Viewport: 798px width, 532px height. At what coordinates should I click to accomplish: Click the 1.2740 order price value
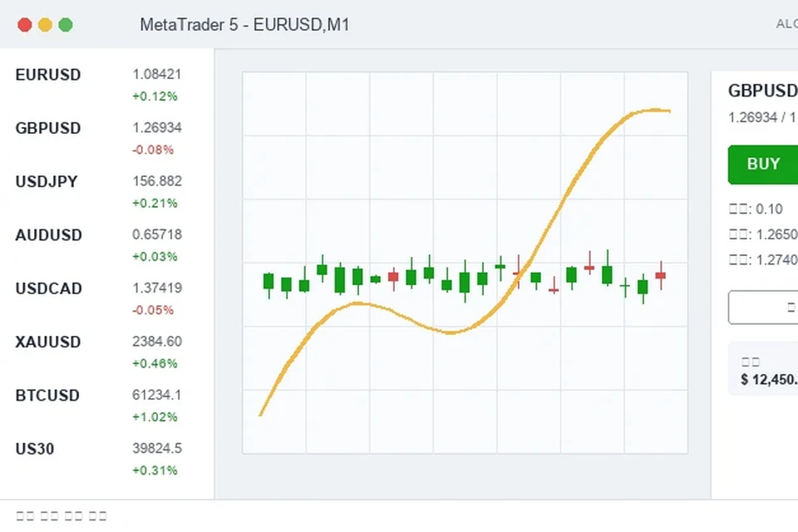(x=776, y=260)
